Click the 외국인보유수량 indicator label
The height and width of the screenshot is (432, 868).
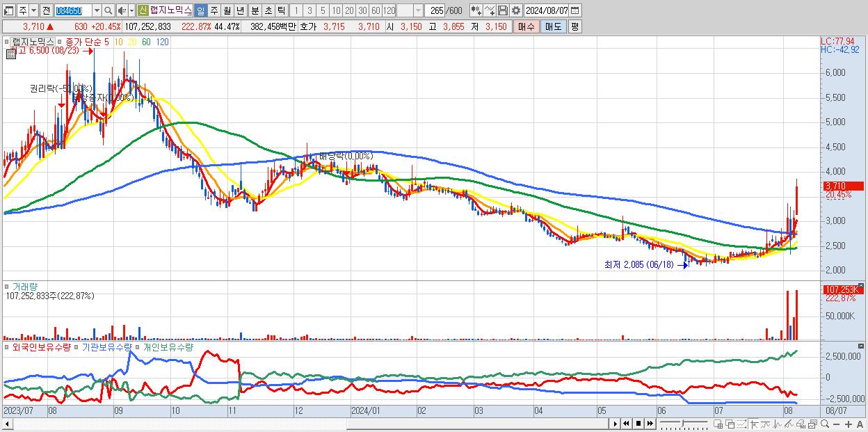[42, 346]
